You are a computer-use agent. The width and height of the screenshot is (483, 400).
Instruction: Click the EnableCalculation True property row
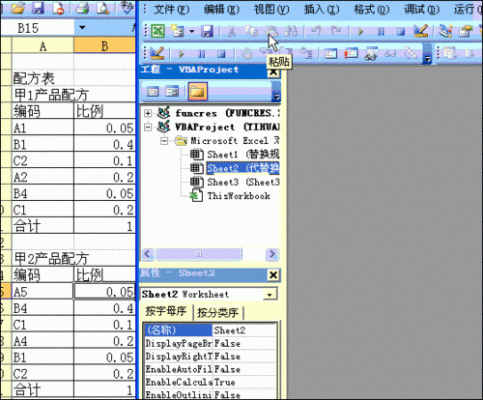tap(210, 382)
